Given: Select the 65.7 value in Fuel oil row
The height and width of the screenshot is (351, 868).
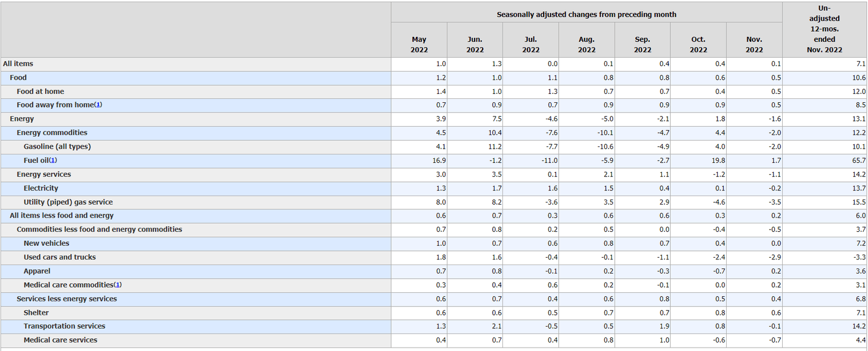Looking at the screenshot, I should coord(859,161).
